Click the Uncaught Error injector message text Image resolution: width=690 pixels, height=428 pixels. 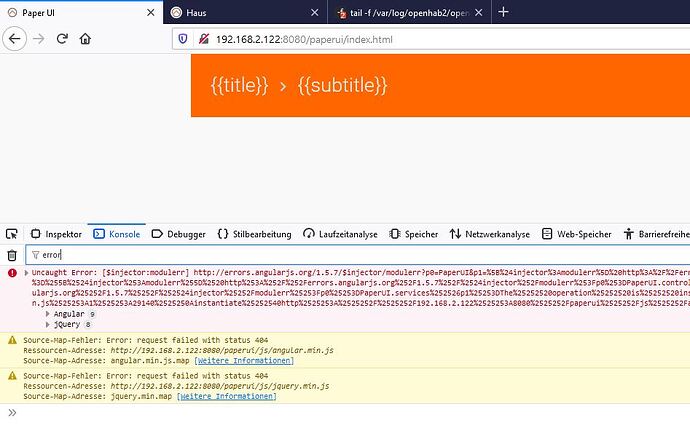360,288
